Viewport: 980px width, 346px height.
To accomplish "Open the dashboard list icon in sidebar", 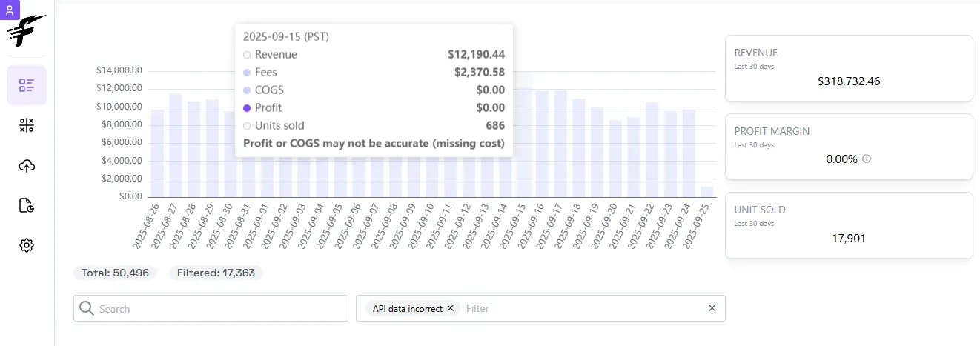I will 27,85.
